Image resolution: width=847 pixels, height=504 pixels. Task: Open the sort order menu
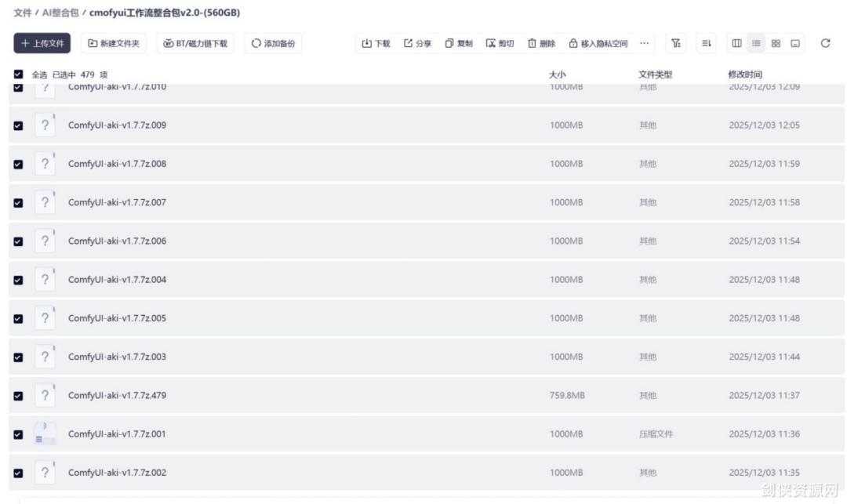[706, 44]
